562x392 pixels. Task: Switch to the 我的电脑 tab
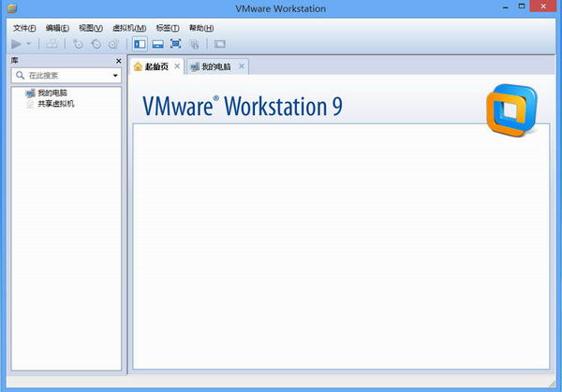[x=214, y=67]
